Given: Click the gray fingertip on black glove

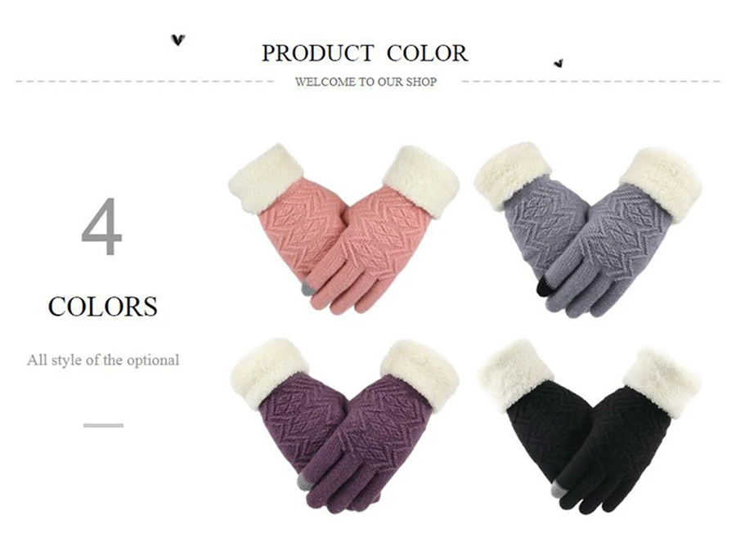Looking at the screenshot, I should (x=557, y=491).
